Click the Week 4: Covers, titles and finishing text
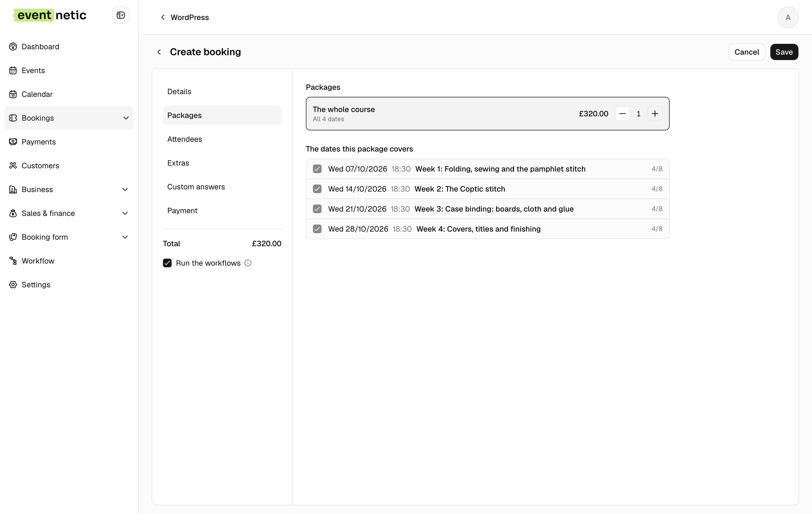This screenshot has height=514, width=812. coord(478,229)
